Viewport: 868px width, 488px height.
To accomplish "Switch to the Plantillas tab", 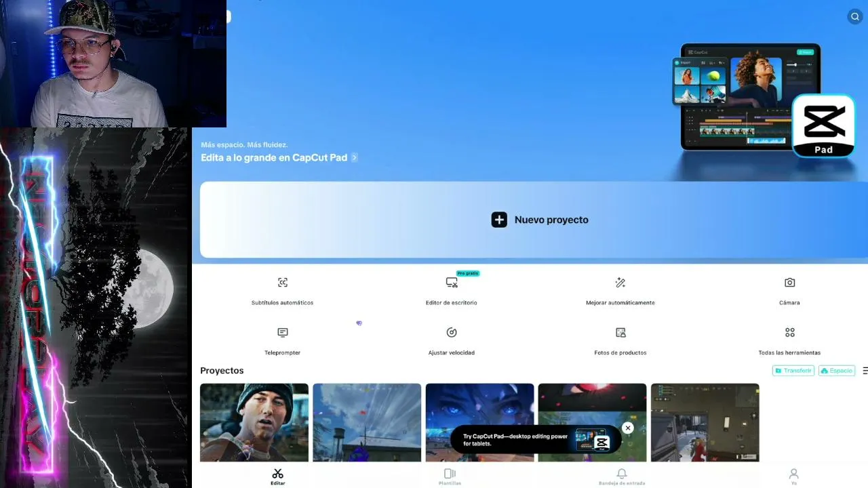I will [x=450, y=476].
